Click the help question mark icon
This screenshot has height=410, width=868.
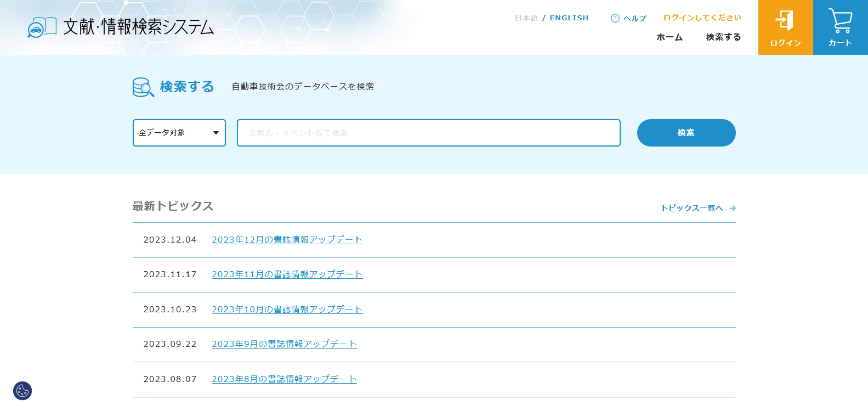(615, 18)
